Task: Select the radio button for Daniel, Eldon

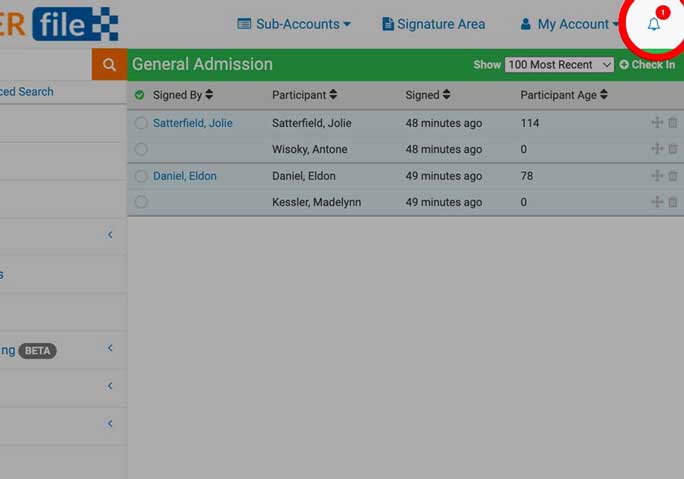Action: [x=141, y=176]
